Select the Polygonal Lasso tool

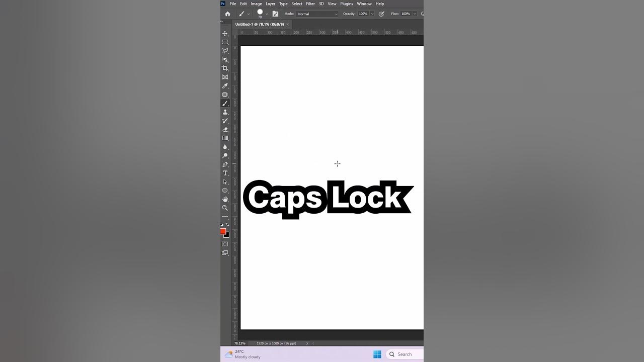point(225,51)
